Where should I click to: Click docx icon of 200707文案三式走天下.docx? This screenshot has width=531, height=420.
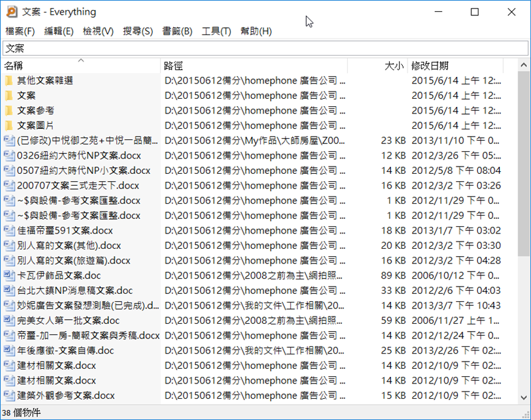9,186
